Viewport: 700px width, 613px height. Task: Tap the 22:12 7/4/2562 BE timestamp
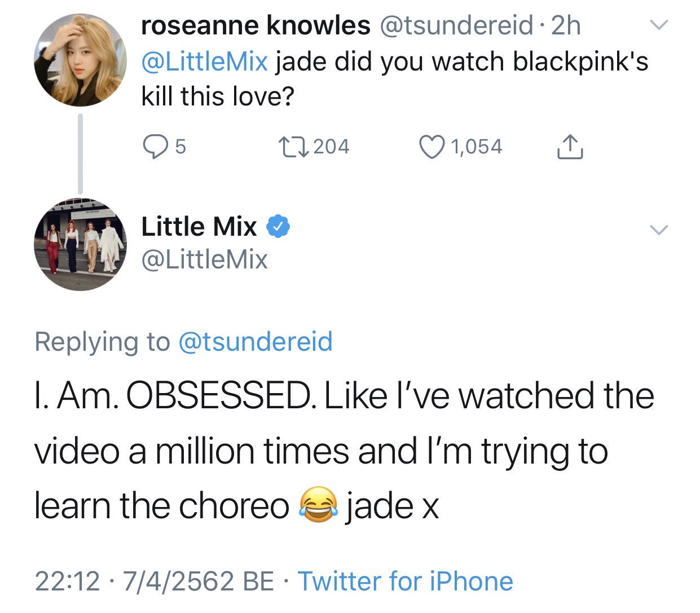(155, 581)
